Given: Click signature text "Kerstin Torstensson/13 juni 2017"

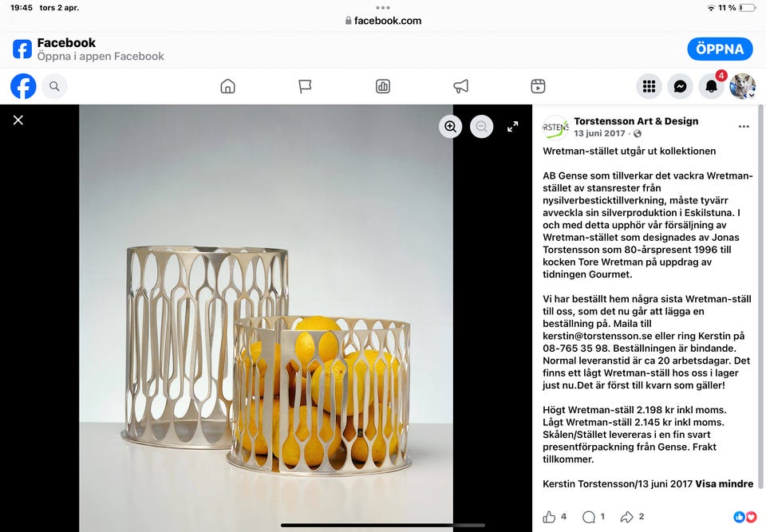Looking at the screenshot, I should point(618,483).
